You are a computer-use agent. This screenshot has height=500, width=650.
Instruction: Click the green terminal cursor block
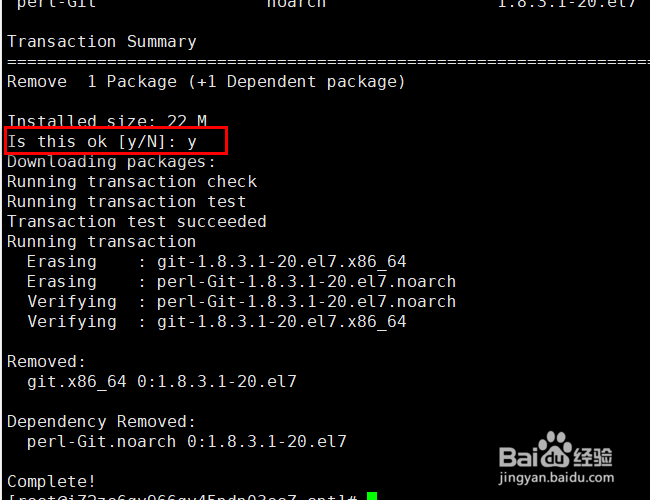pyautogui.click(x=372, y=496)
